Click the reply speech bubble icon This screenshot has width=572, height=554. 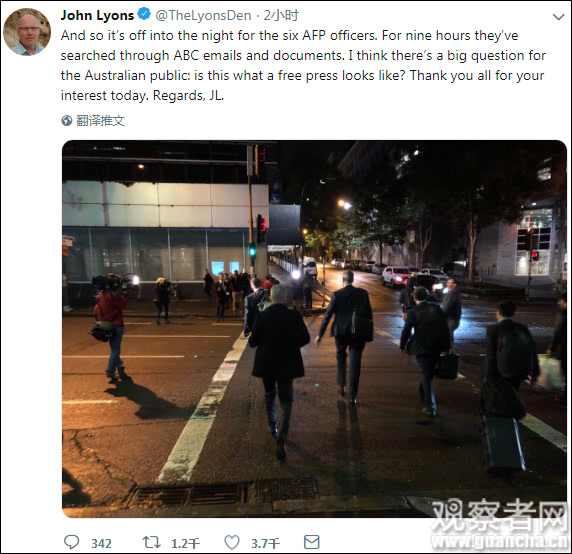click(72, 542)
